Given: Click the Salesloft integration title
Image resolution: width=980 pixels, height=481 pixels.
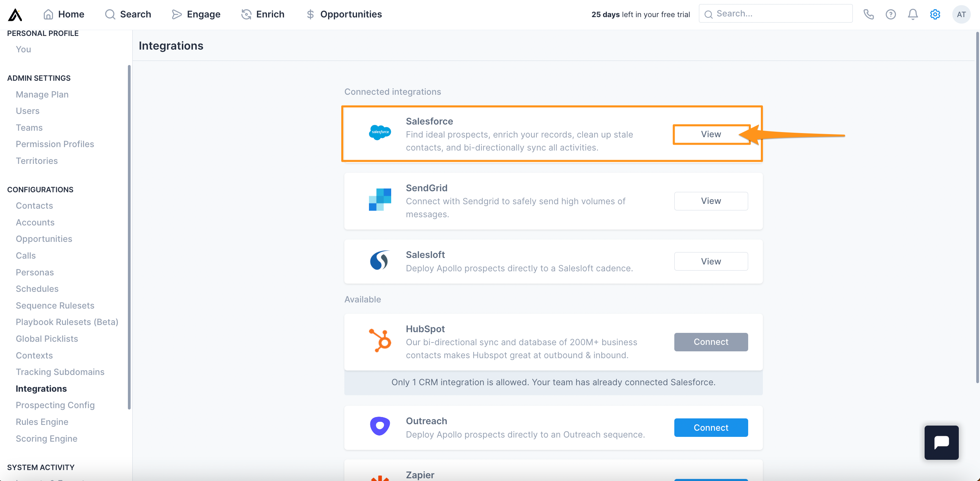Looking at the screenshot, I should pyautogui.click(x=425, y=255).
